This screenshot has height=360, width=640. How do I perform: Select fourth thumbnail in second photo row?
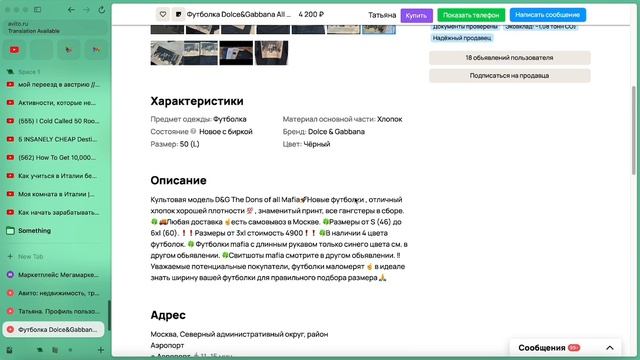click(271, 53)
